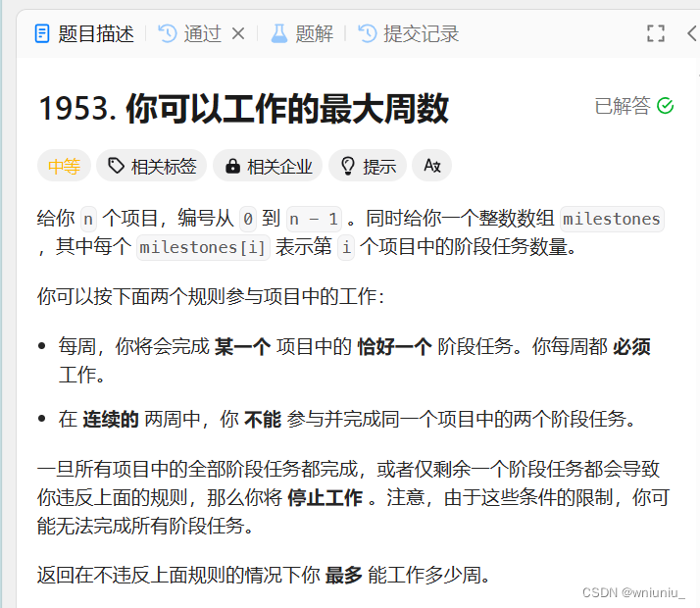This screenshot has width=700, height=608.
Task: Switch to the 提交记录 tab
Action: coord(409,34)
